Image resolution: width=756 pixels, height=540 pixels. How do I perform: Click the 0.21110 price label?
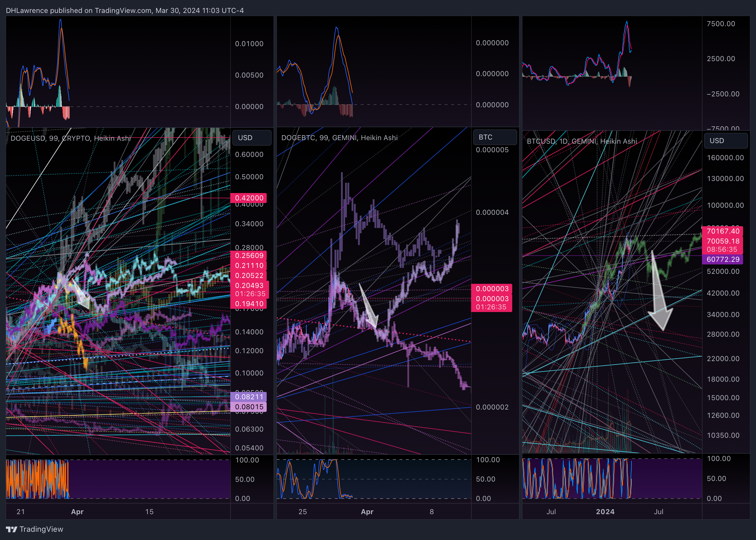pyautogui.click(x=248, y=266)
